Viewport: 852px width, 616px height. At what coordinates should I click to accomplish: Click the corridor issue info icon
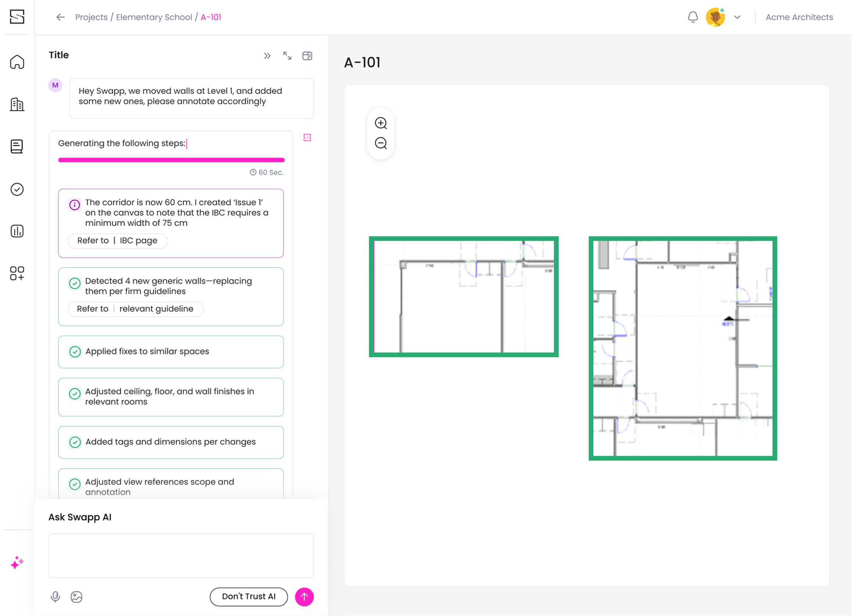click(x=75, y=205)
